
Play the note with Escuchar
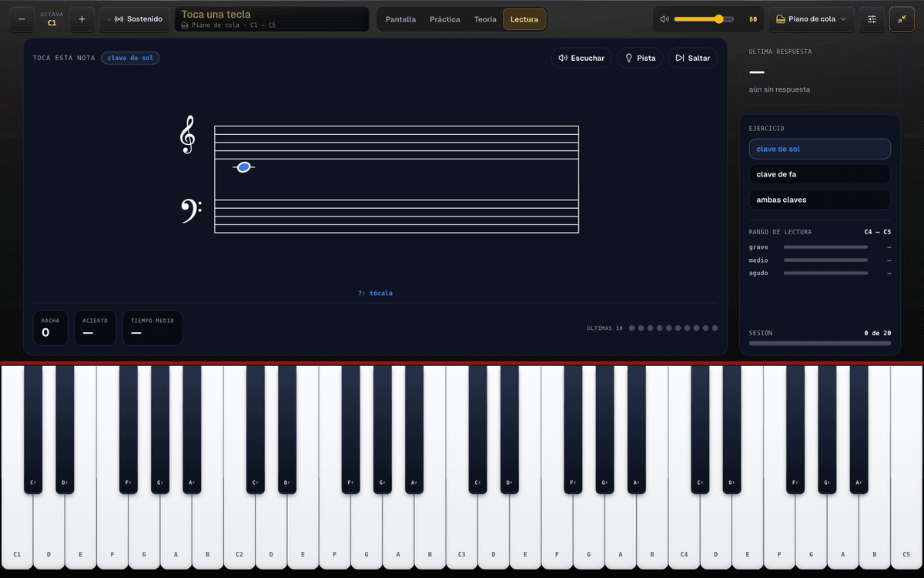[x=581, y=58]
